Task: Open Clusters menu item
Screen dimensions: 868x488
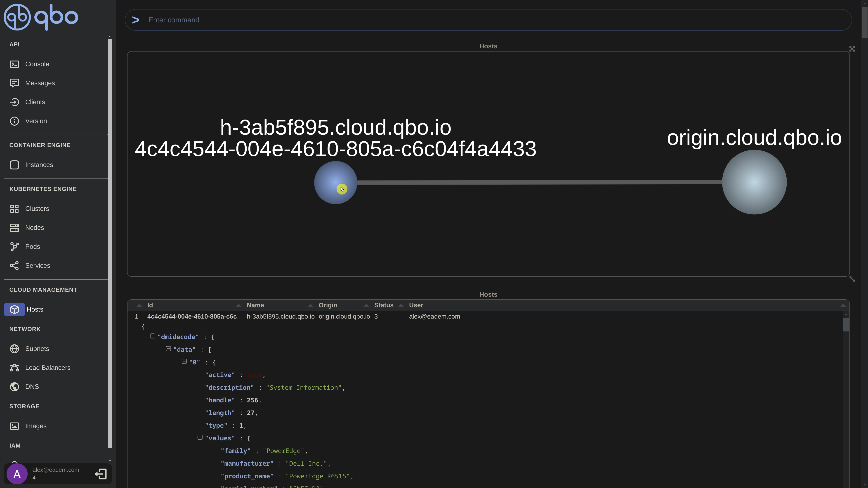Action: pyautogui.click(x=37, y=209)
